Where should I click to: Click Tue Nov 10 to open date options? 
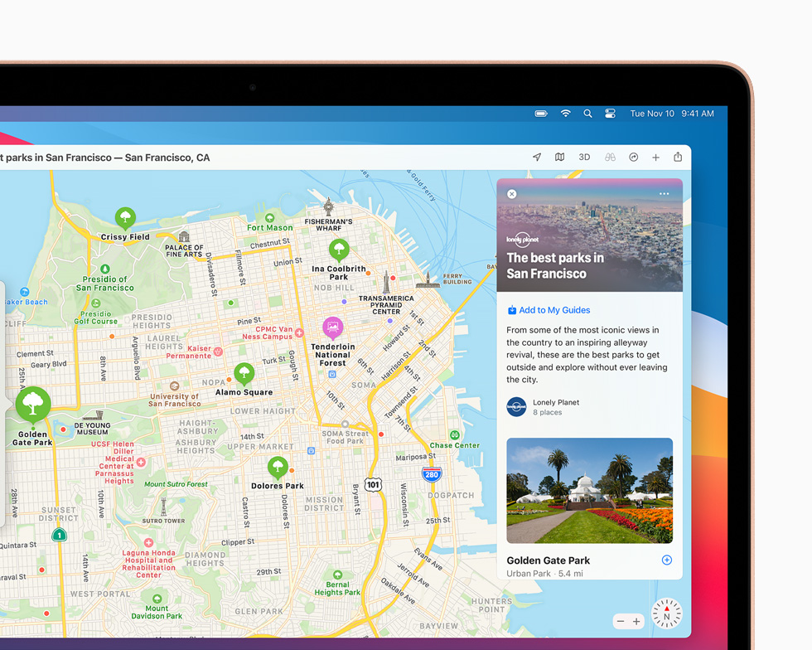(x=652, y=113)
